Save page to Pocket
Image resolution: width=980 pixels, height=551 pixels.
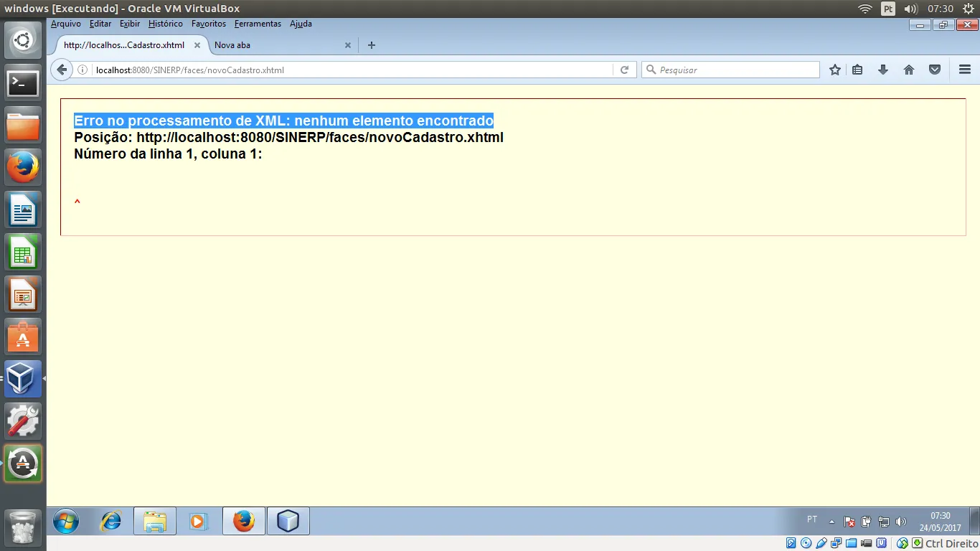[935, 70]
